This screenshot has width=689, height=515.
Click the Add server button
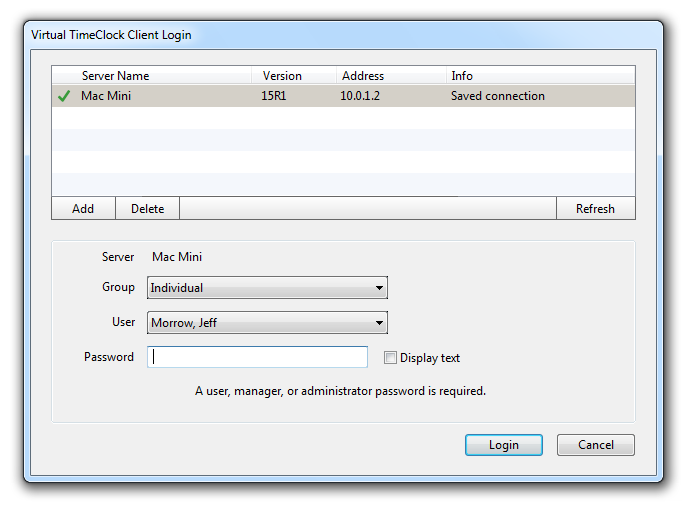coord(83,209)
